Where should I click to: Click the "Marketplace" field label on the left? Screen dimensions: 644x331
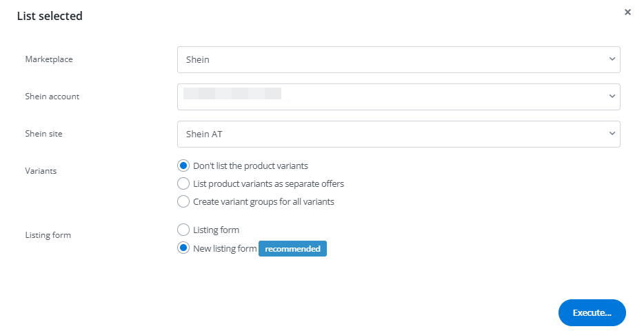coord(49,59)
